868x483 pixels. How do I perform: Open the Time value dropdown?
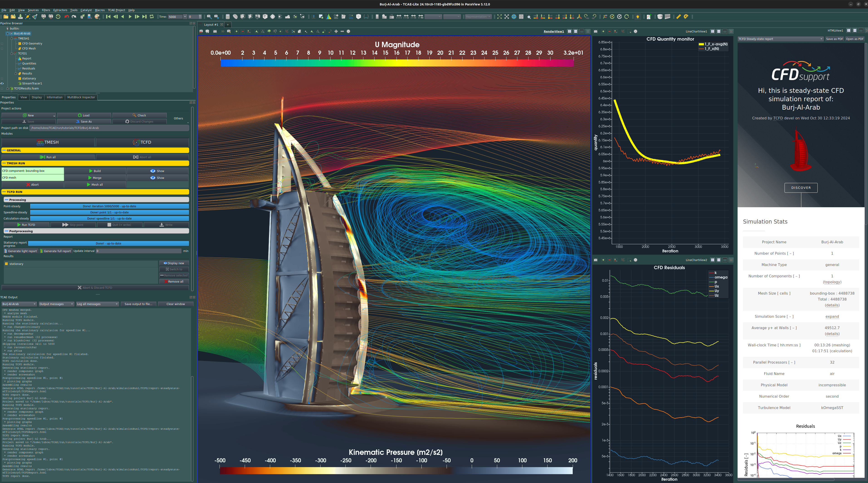coord(185,17)
